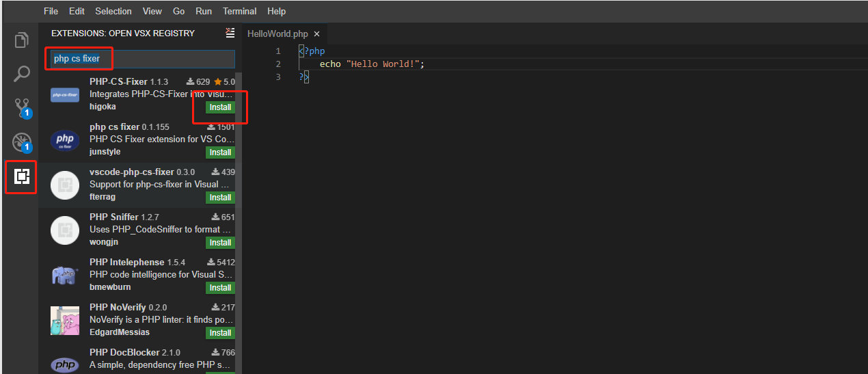Click the PHP NoVerify extension logo
The image size is (868, 374).
(65, 321)
